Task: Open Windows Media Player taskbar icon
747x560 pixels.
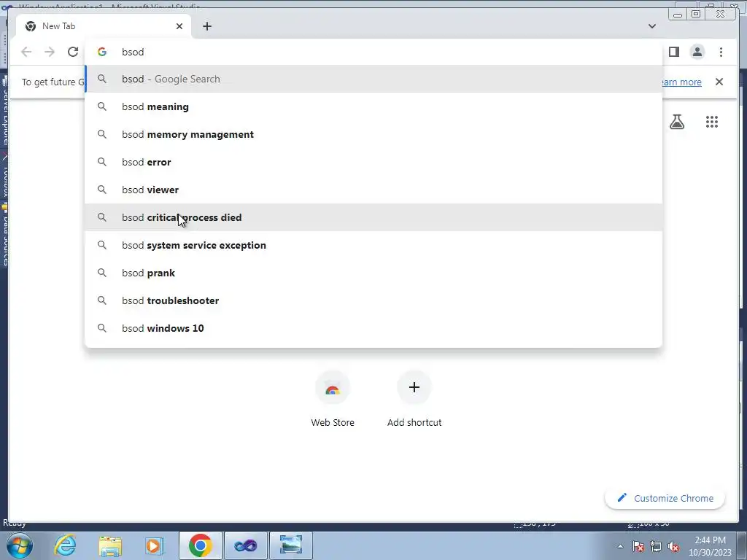Action: click(154, 545)
